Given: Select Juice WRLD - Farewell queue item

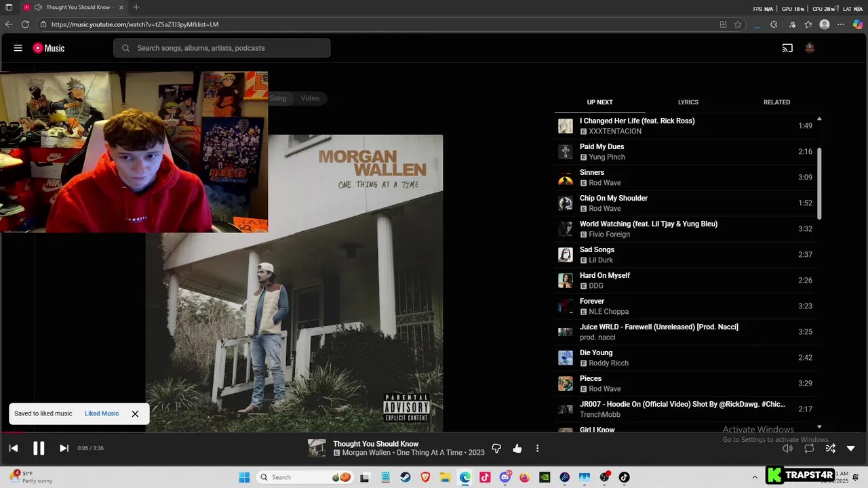Looking at the screenshot, I should click(685, 332).
